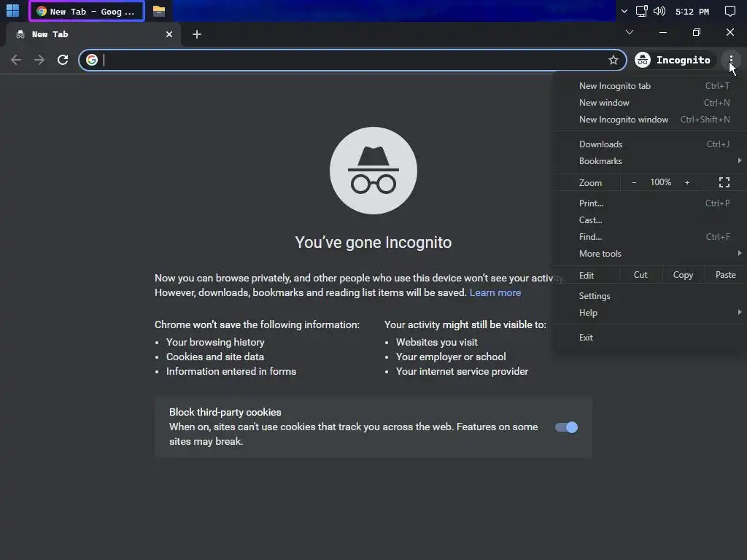Select Exit from the menu
747x560 pixels.
650,337
